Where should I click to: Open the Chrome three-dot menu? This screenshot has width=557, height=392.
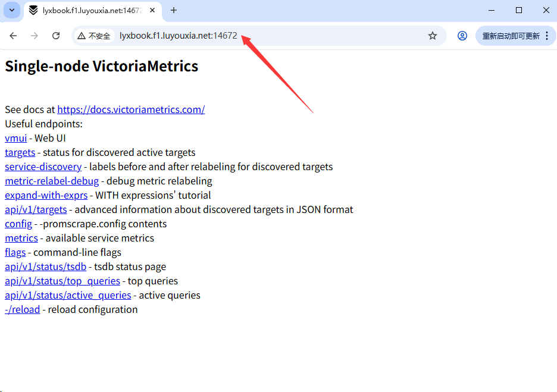pyautogui.click(x=547, y=36)
